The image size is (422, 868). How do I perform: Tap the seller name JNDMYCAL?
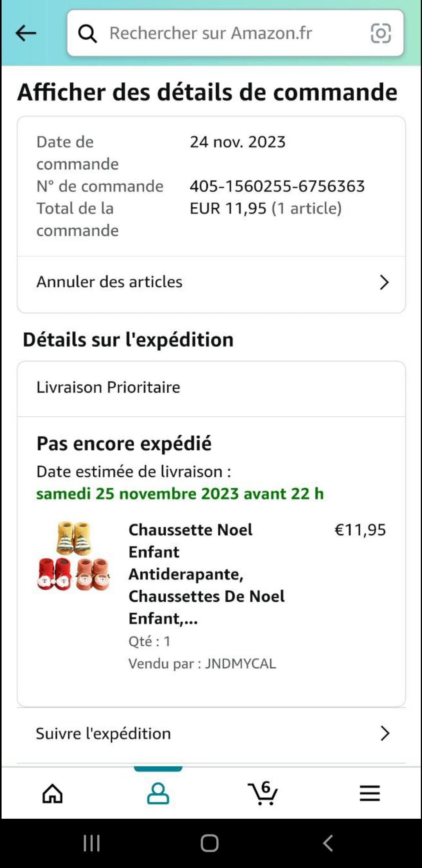coord(241,664)
